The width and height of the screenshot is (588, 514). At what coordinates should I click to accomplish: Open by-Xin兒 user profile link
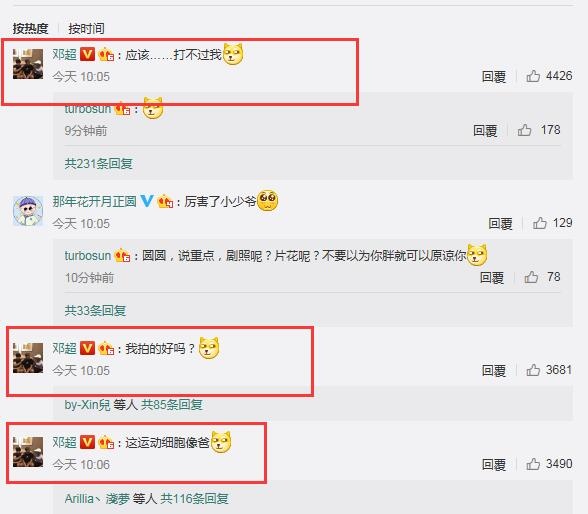click(87, 405)
